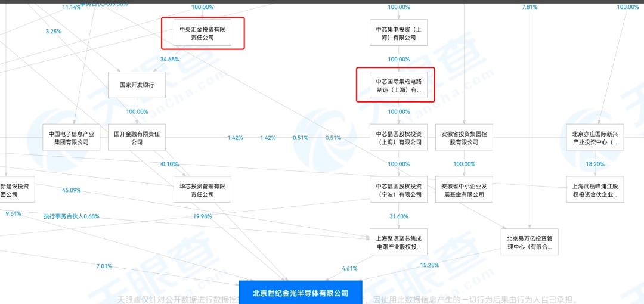Click the 北京易万亿投资管理中心 node
This screenshot has width=644, height=304.
530,242
